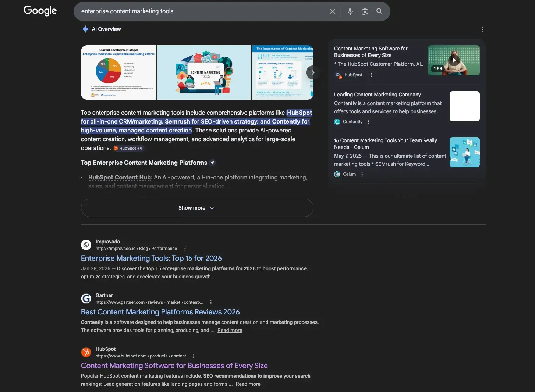Open the three-dot menu on the Gartner result
Viewport: 535px width, 392px height.
(x=211, y=302)
